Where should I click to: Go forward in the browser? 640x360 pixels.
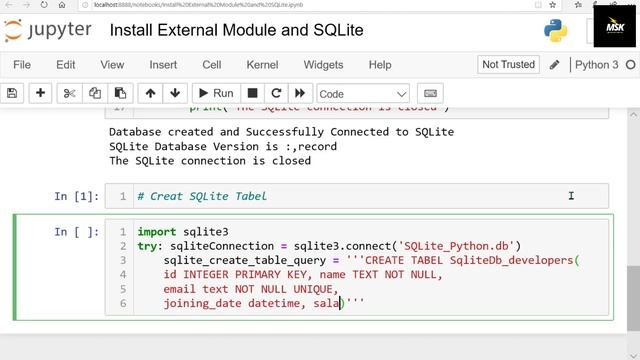pyautogui.click(x=26, y=5)
